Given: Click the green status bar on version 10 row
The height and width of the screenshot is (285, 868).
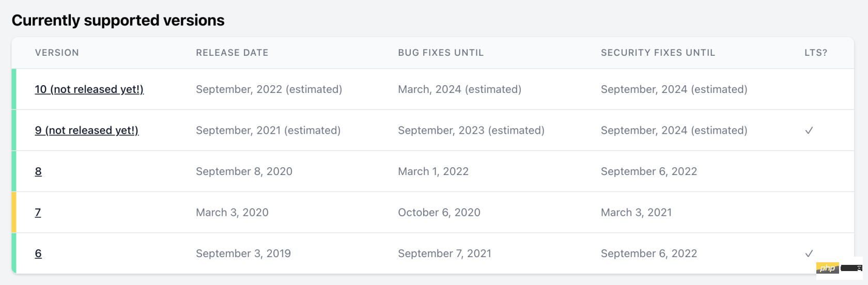Looking at the screenshot, I should pyautogui.click(x=14, y=89).
